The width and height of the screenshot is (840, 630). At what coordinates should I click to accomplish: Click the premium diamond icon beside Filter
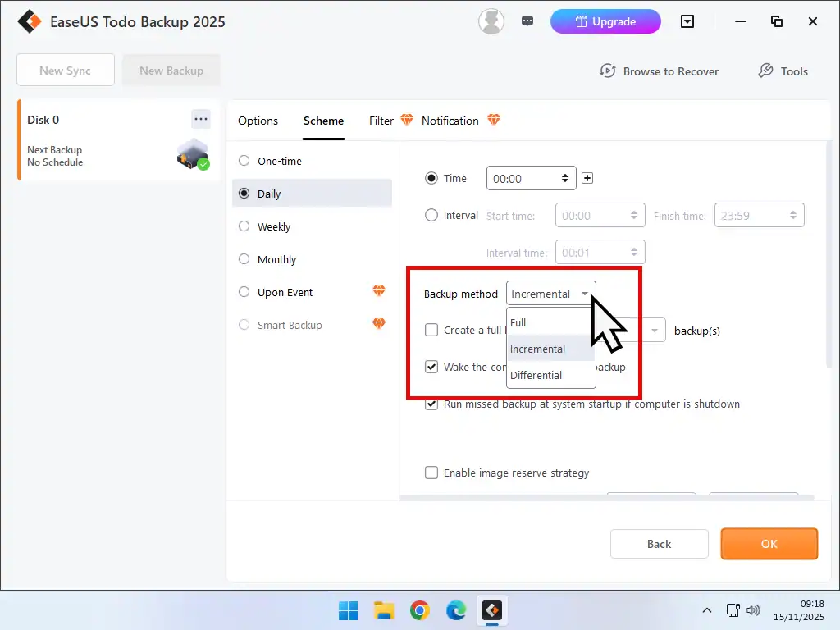point(407,119)
